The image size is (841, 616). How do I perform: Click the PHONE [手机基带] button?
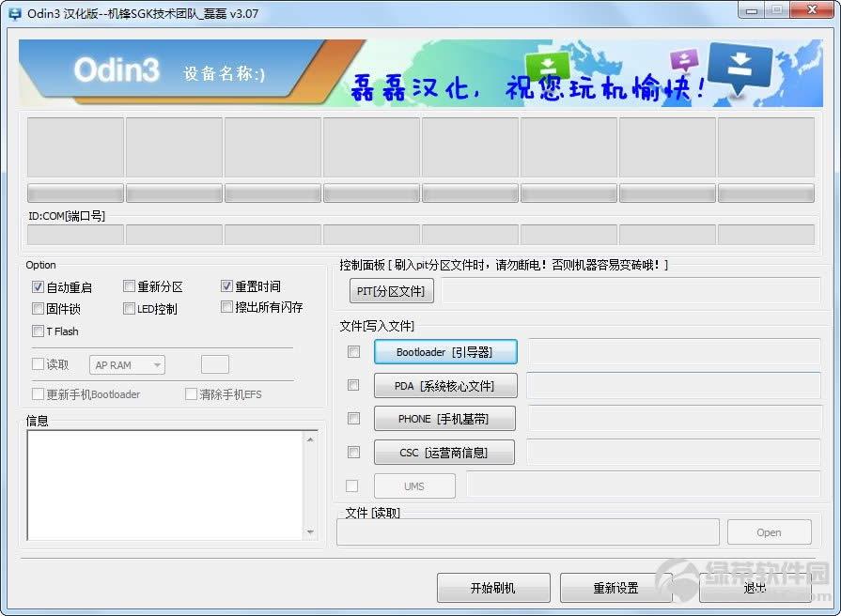(x=444, y=419)
